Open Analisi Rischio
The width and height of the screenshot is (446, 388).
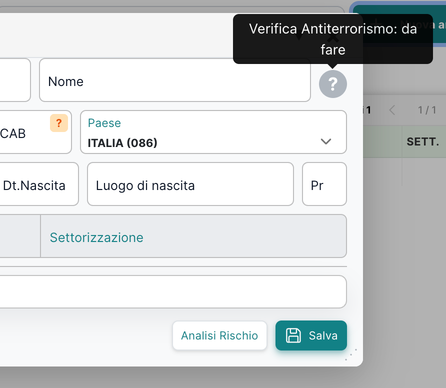pos(220,335)
